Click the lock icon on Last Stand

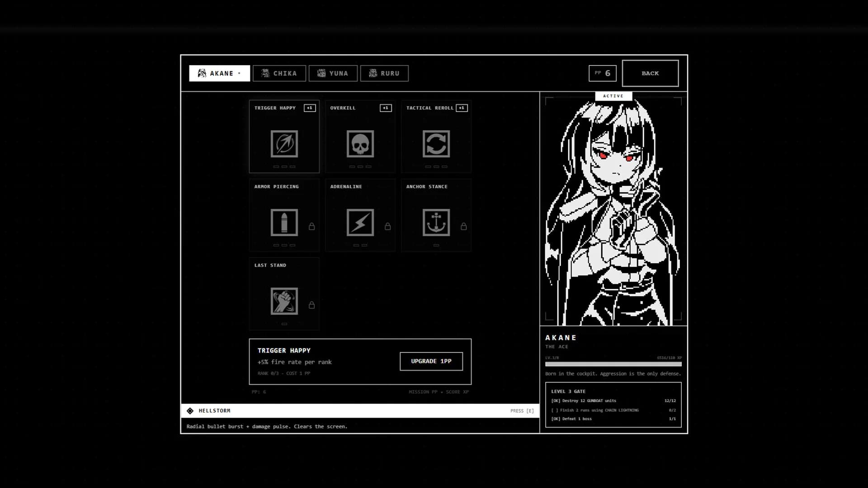tap(311, 305)
